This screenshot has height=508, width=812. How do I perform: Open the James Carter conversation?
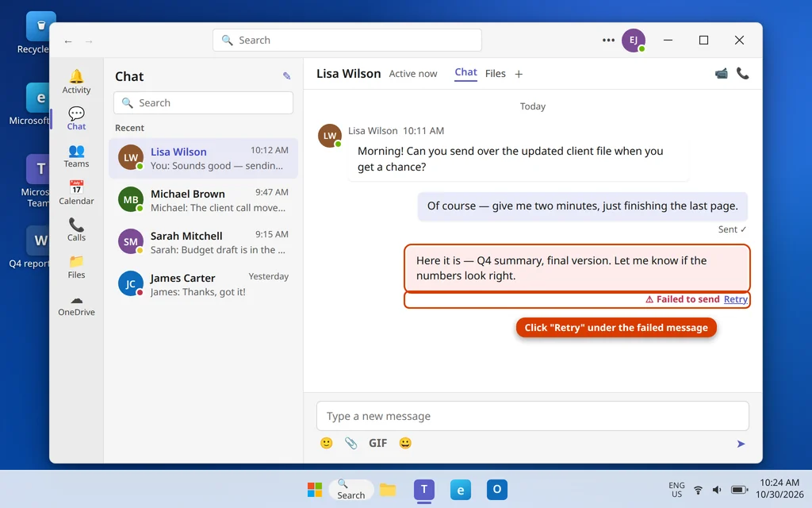[x=204, y=284]
